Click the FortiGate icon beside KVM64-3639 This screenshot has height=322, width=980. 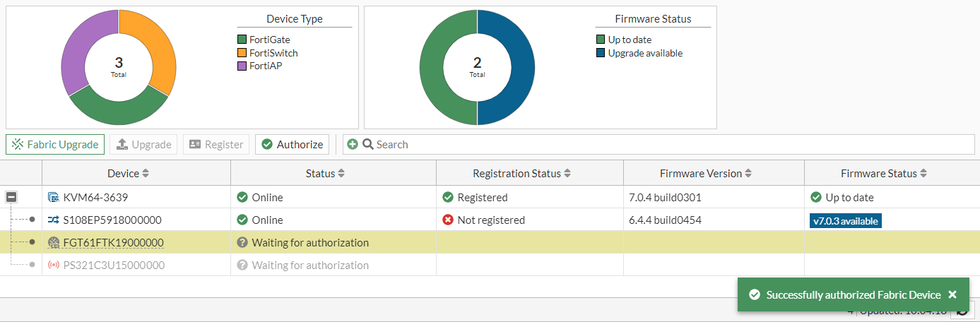(54, 198)
